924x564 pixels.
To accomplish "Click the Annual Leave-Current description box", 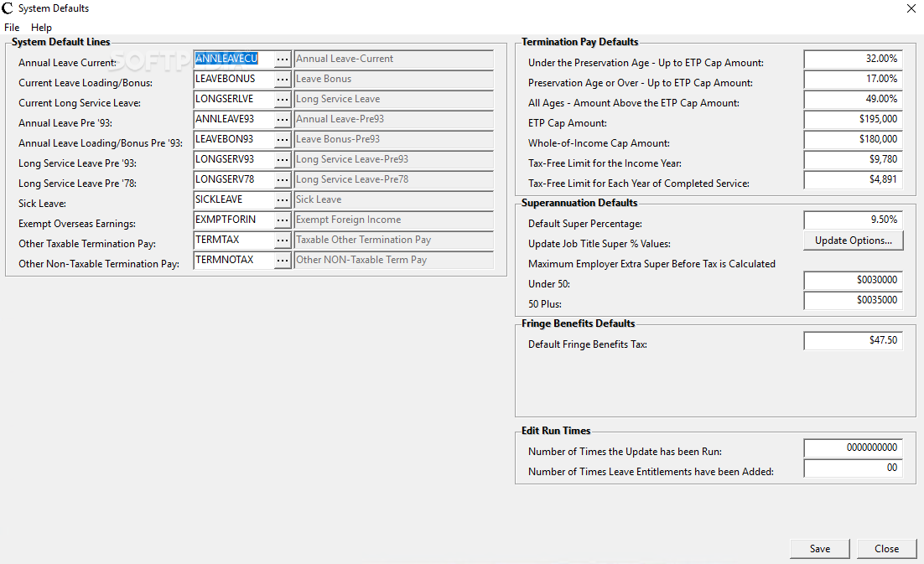I will (x=393, y=59).
